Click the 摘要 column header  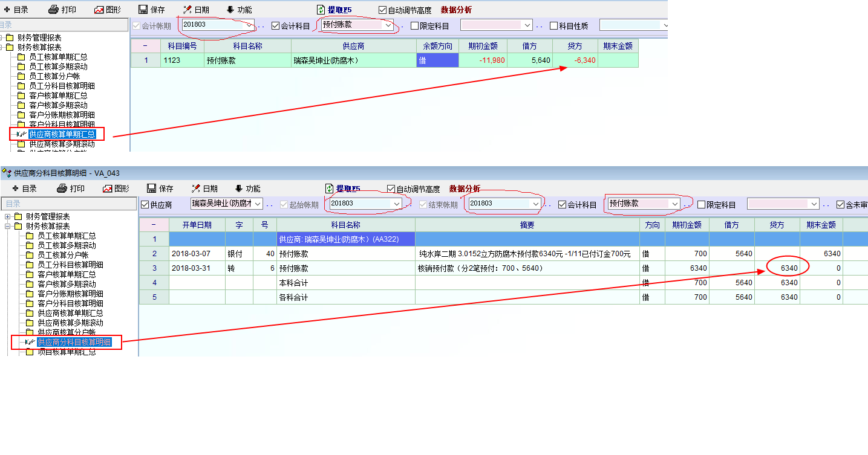(527, 224)
